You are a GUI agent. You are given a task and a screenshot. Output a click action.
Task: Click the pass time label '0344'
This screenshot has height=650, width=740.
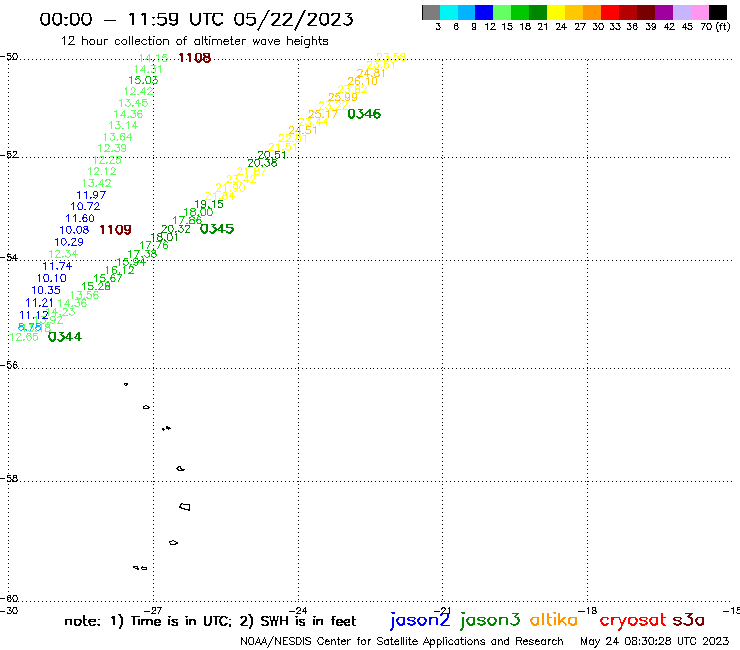(x=65, y=337)
